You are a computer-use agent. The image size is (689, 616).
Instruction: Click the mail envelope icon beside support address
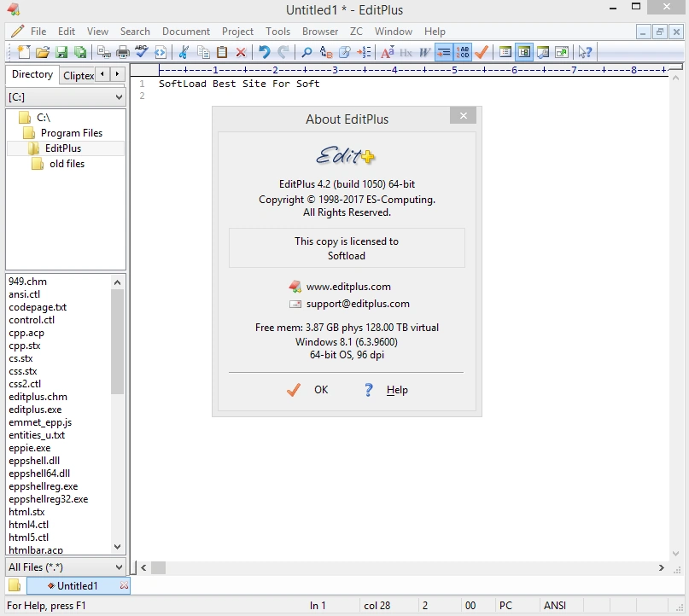(x=295, y=304)
